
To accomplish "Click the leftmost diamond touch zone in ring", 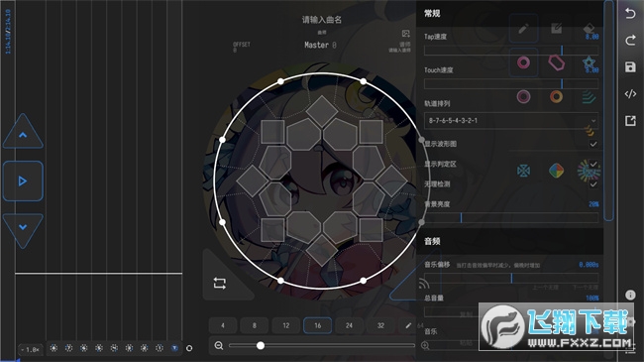I will point(253,181).
